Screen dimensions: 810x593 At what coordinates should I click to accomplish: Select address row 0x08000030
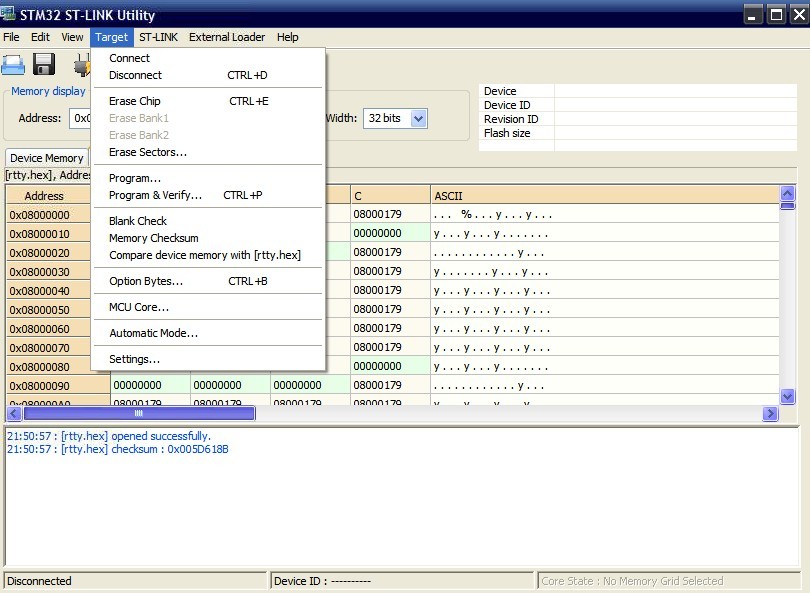(49, 272)
